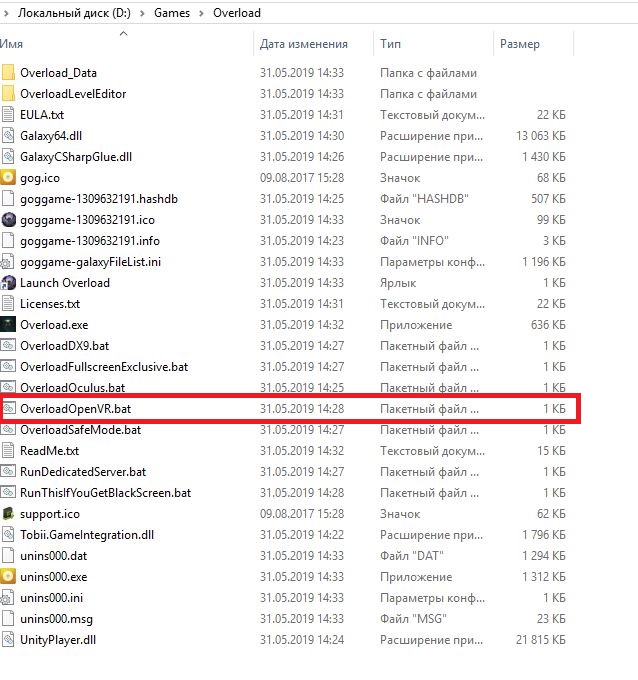Click the Файл "HASHDB" type cell
Image resolution: width=638 pixels, height=680 pixels.
[x=424, y=199]
